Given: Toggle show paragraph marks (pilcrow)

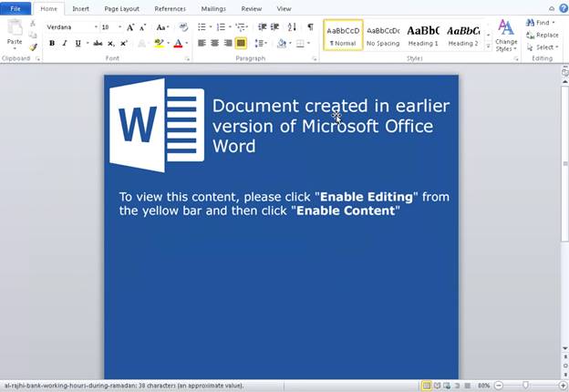Looking at the screenshot, I should click(310, 27).
